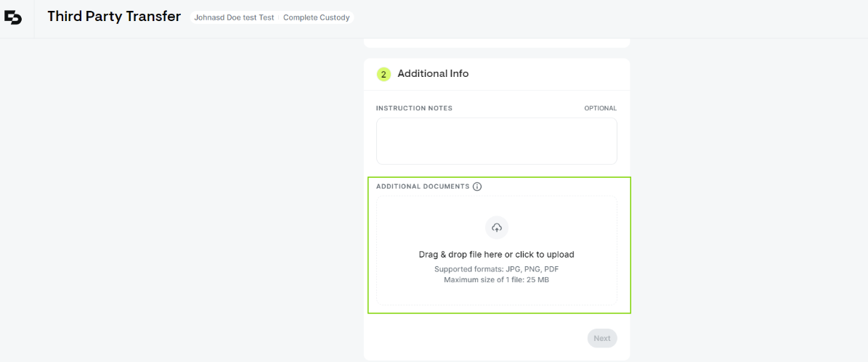Select the Johnasd Doe test Test chip

234,17
